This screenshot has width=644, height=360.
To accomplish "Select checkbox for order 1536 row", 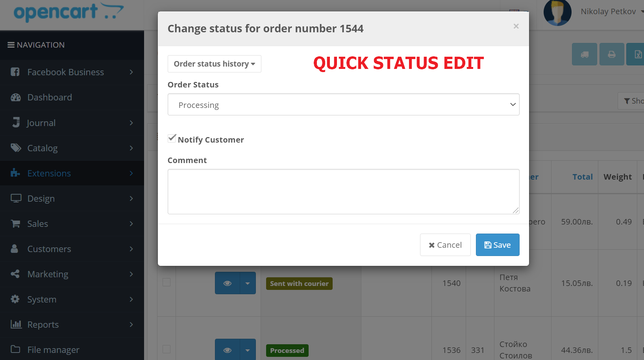I will tap(167, 349).
